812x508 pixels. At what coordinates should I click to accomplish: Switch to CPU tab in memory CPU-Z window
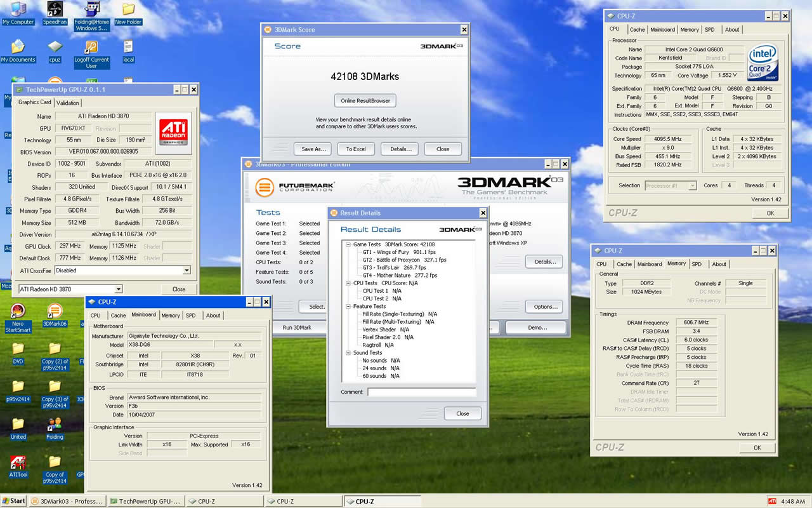click(x=601, y=264)
